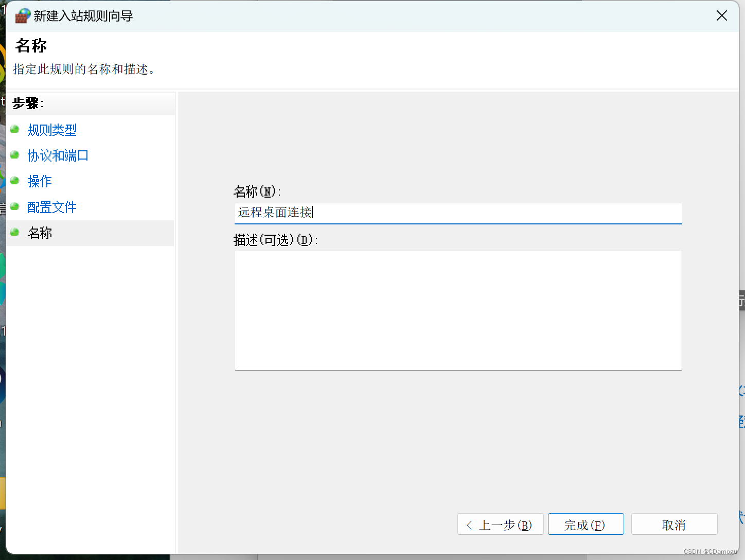
Task: Click the green bullet beside 配置文件
Action: point(15,206)
